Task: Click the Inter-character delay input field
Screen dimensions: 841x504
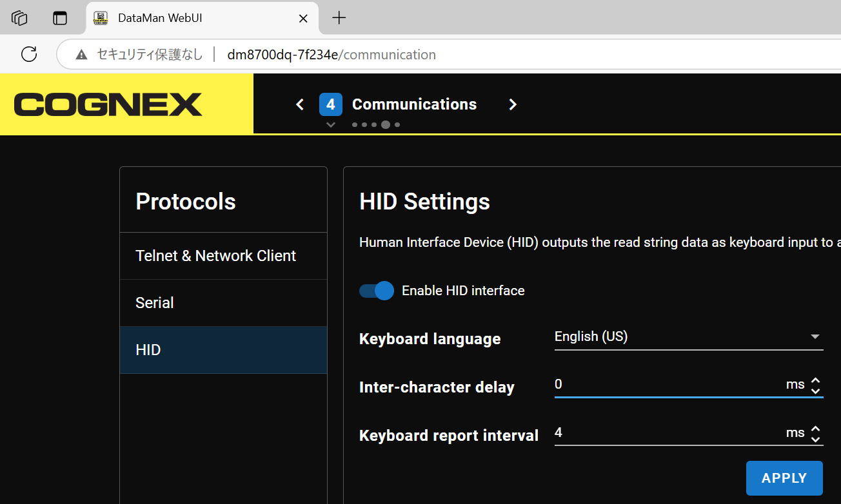Action: [664, 385]
